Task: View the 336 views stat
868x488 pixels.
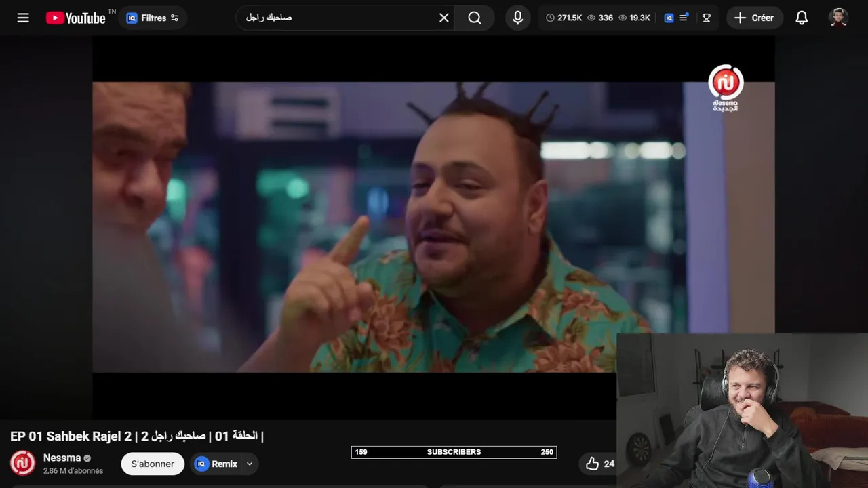Action: 600,18
